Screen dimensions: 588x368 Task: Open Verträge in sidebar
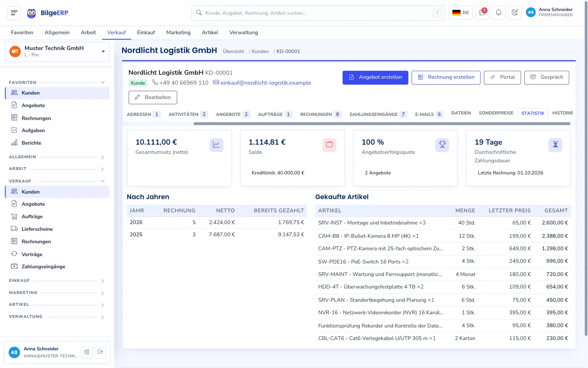point(57,254)
